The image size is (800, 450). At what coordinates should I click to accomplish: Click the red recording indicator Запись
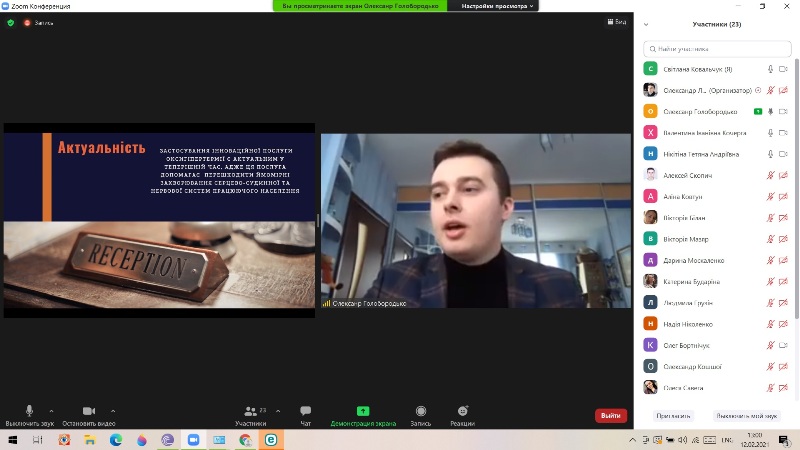click(38, 23)
